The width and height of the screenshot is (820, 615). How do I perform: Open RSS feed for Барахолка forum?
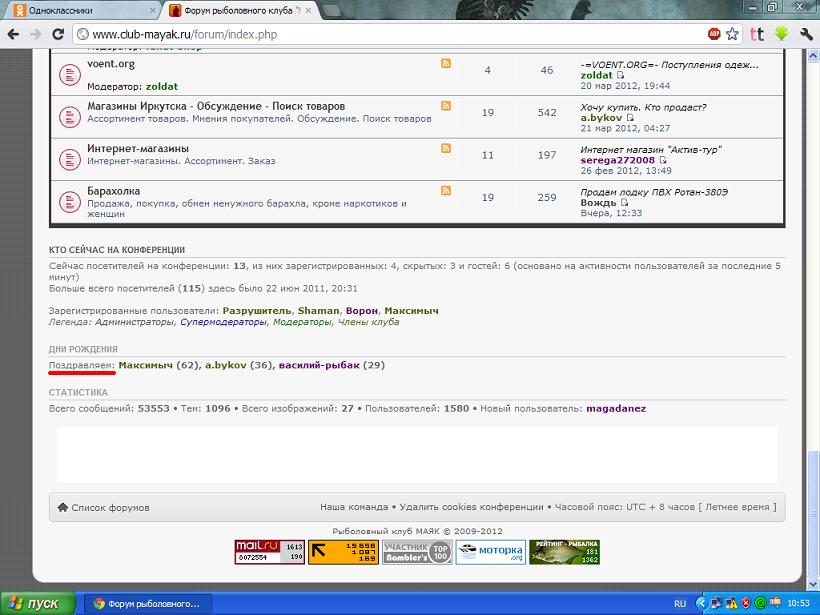(x=446, y=190)
